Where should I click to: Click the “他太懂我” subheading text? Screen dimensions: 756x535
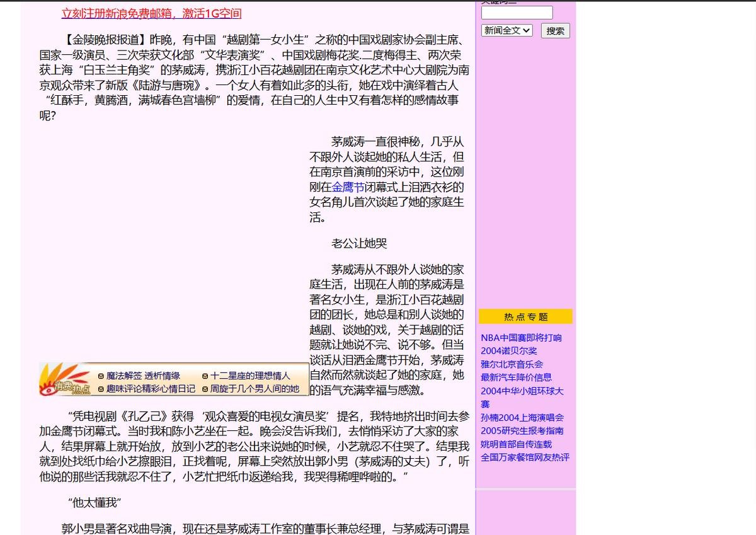point(94,503)
